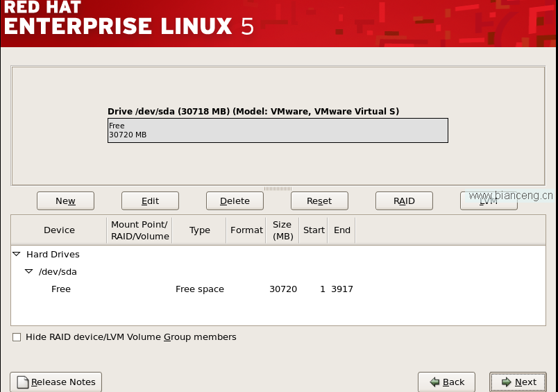
Task: Click the Size (MB) column header
Action: coord(283,230)
